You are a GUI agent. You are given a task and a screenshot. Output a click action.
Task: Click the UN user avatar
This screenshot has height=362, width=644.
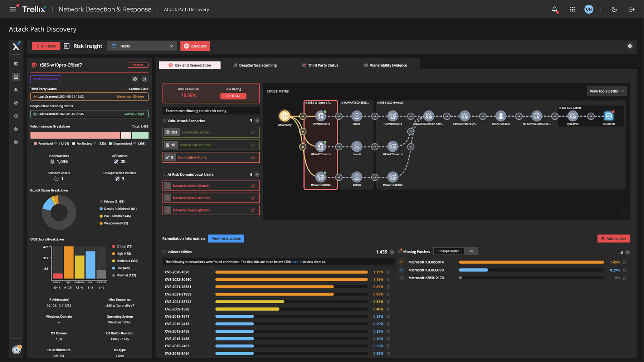(x=589, y=10)
